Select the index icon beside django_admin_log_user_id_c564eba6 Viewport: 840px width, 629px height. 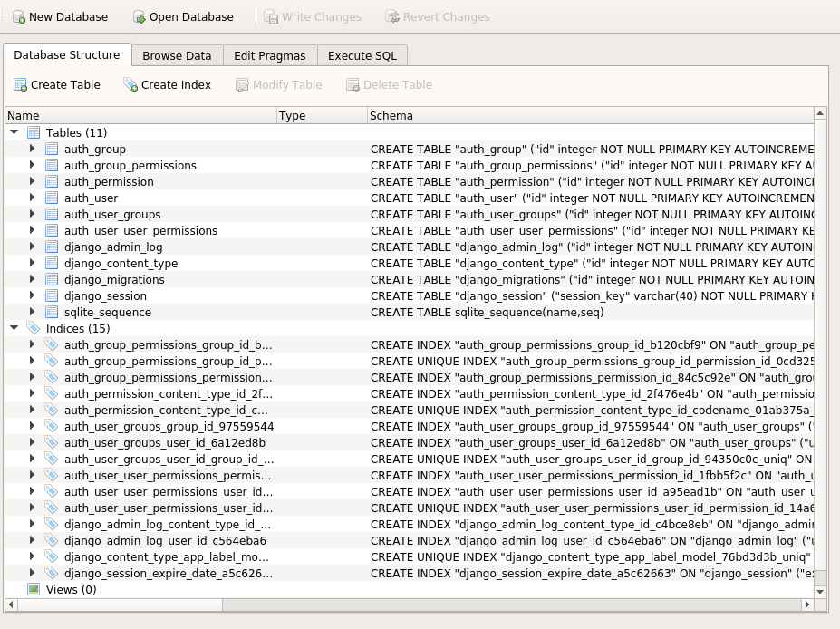(52, 540)
